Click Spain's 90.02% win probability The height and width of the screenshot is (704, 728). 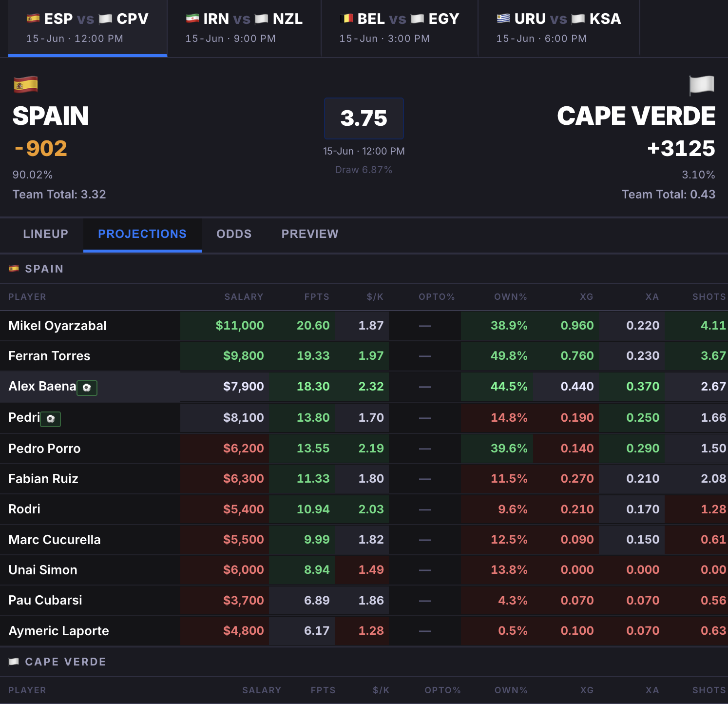[33, 175]
